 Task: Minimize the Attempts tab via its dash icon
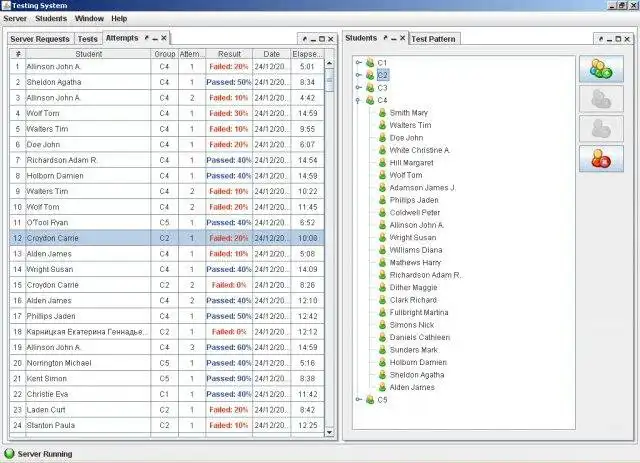pos(155,38)
